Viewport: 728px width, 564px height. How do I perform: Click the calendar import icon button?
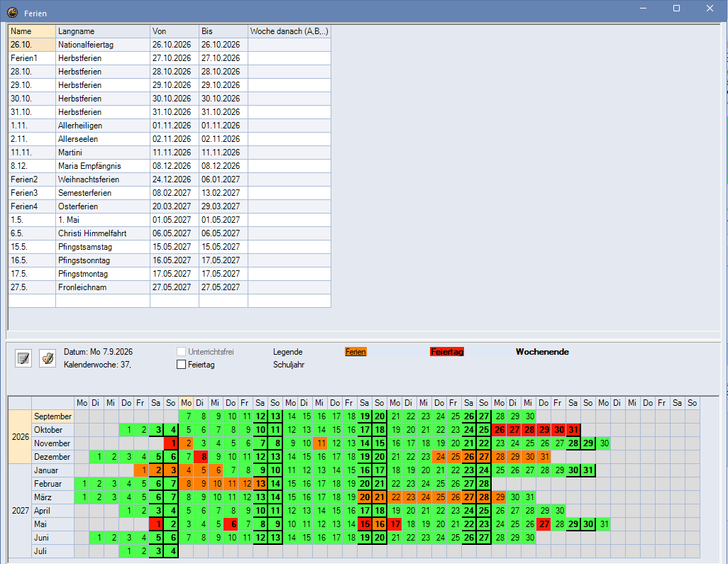23,358
